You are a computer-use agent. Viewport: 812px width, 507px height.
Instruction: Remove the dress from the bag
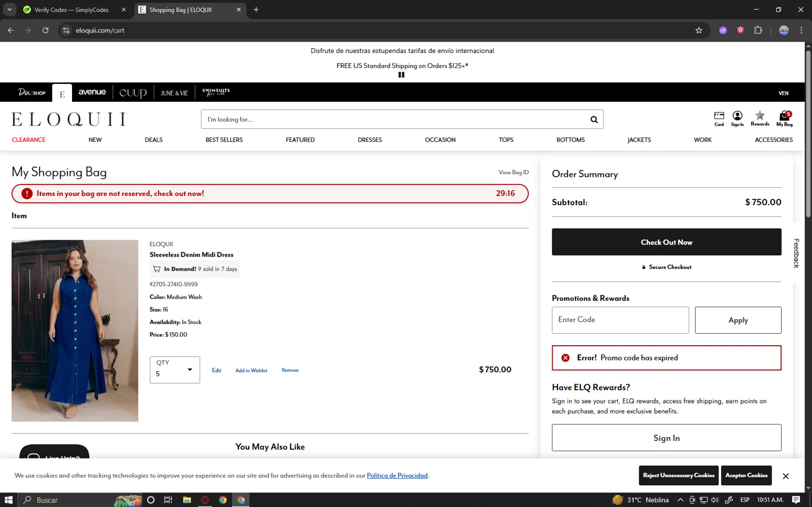tap(290, 370)
